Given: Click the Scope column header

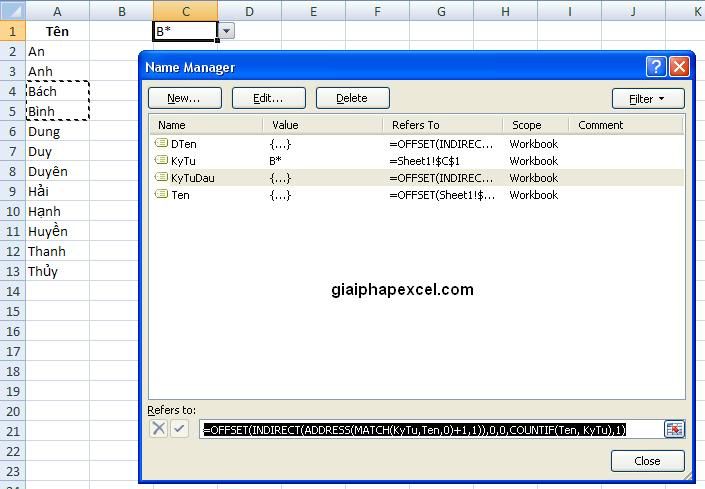Looking at the screenshot, I should 535,125.
